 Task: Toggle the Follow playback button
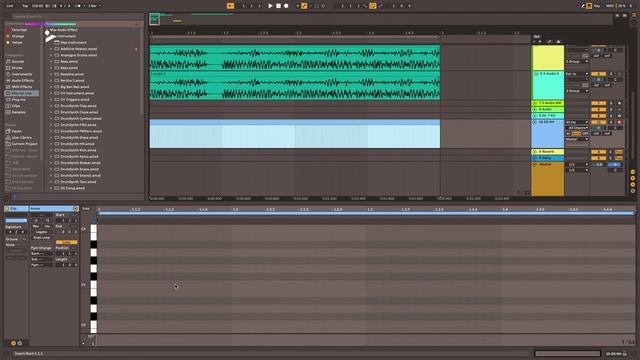[231, 6]
